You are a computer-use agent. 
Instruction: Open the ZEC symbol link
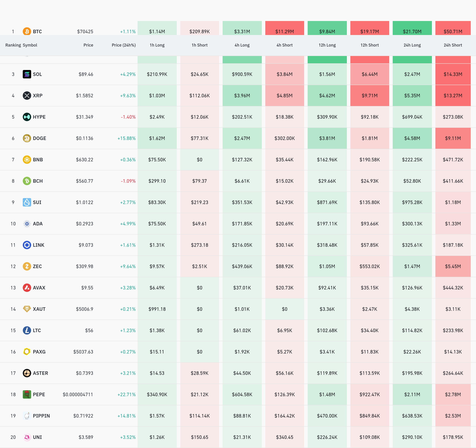pyautogui.click(x=37, y=266)
